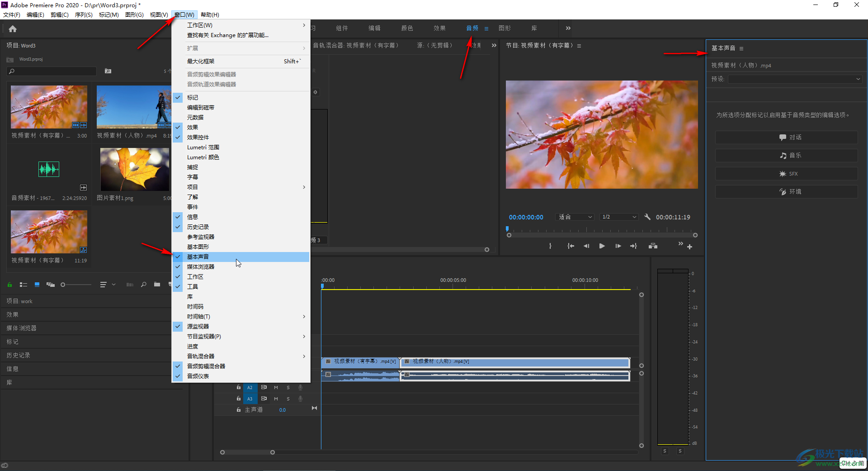Click the master track meter collapse icon

(x=314, y=408)
